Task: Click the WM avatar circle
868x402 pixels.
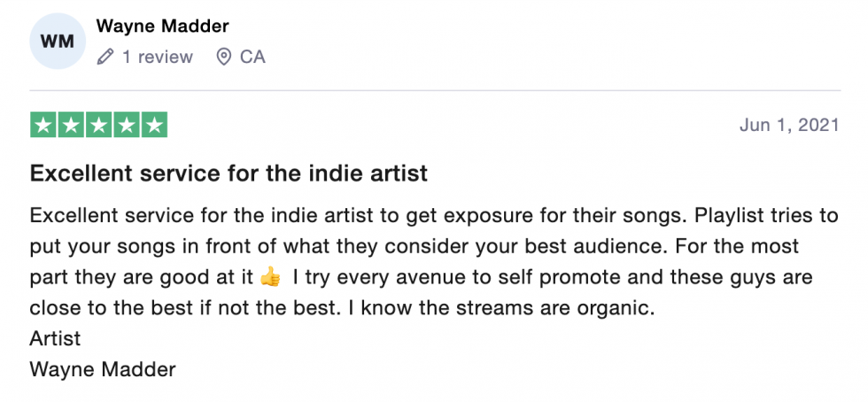Action: click(x=58, y=42)
